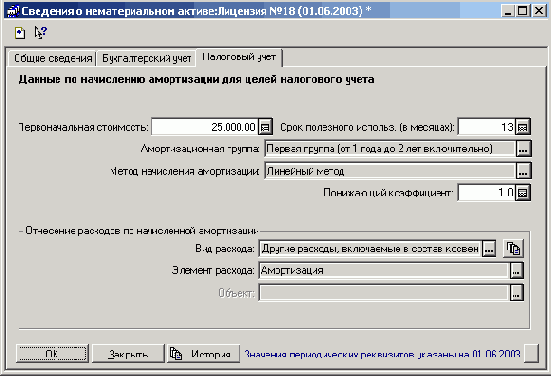
Task: Click the Понижающий коэффициент input field
Action: click(487, 193)
